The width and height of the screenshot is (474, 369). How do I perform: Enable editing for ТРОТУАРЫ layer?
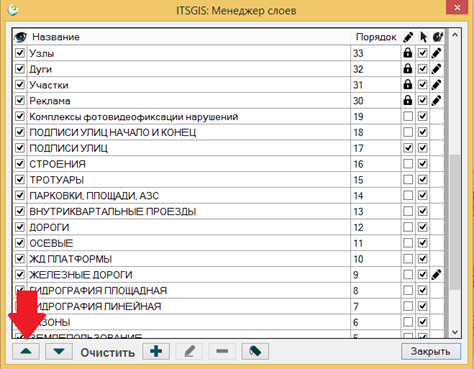pos(408,180)
